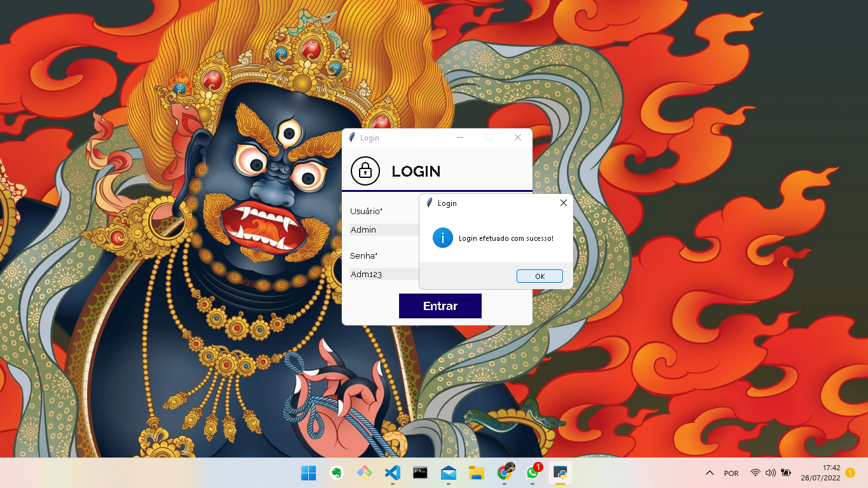Screen dimensions: 868x488
Task: Click the padlock icon beside LOGIN heading
Action: [365, 171]
